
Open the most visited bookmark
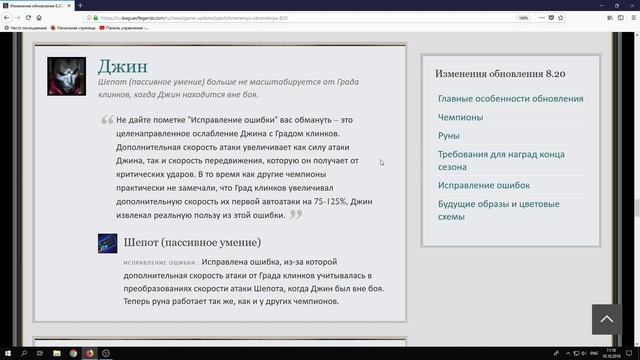pyautogui.click(x=25, y=28)
